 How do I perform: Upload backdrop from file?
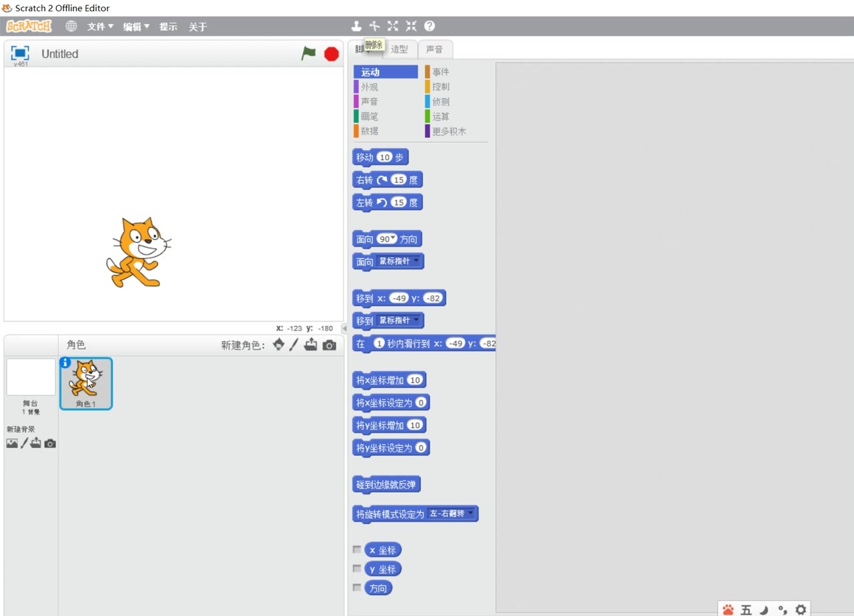coord(35,443)
